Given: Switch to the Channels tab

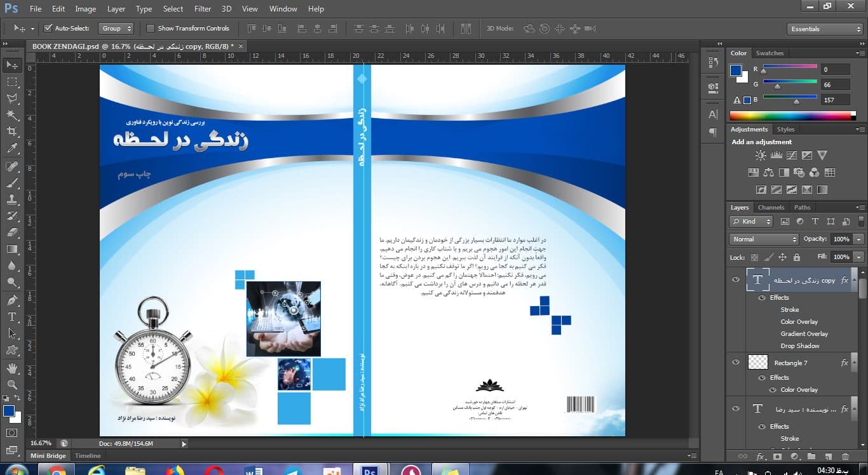Looking at the screenshot, I should pyautogui.click(x=771, y=208).
